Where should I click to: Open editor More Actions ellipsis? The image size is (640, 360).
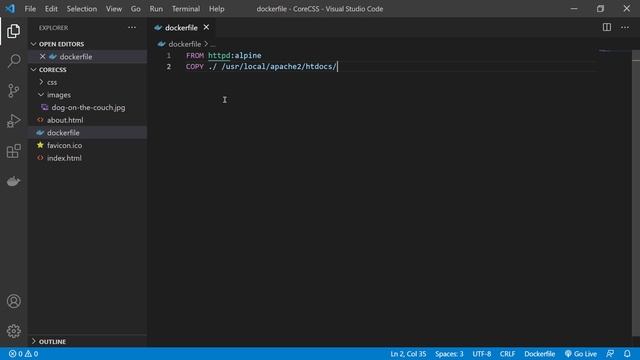point(625,27)
